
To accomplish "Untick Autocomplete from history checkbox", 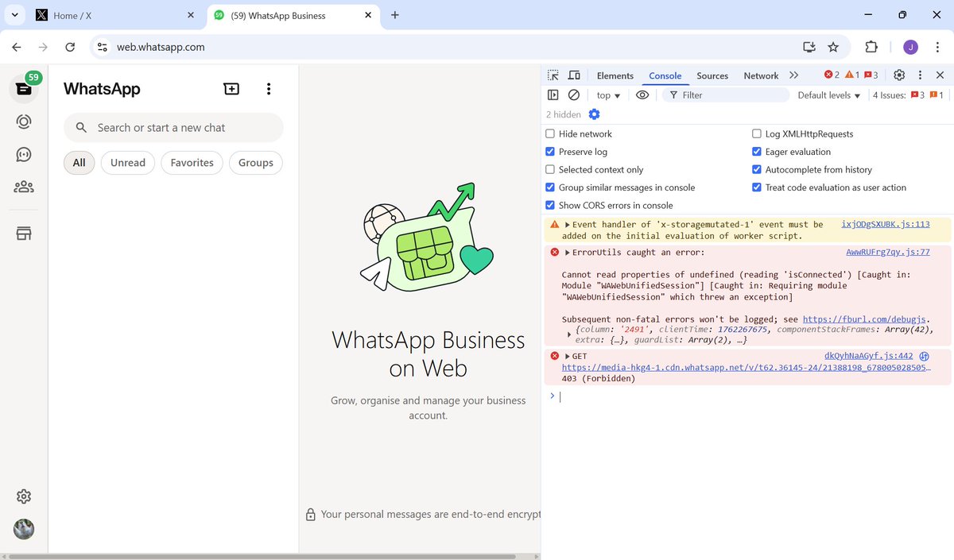I will (x=757, y=170).
